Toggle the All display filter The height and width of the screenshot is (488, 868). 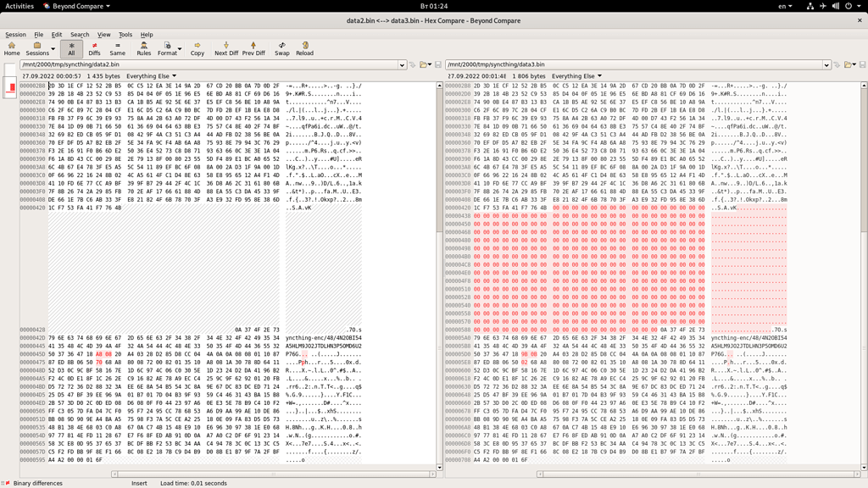[71, 48]
